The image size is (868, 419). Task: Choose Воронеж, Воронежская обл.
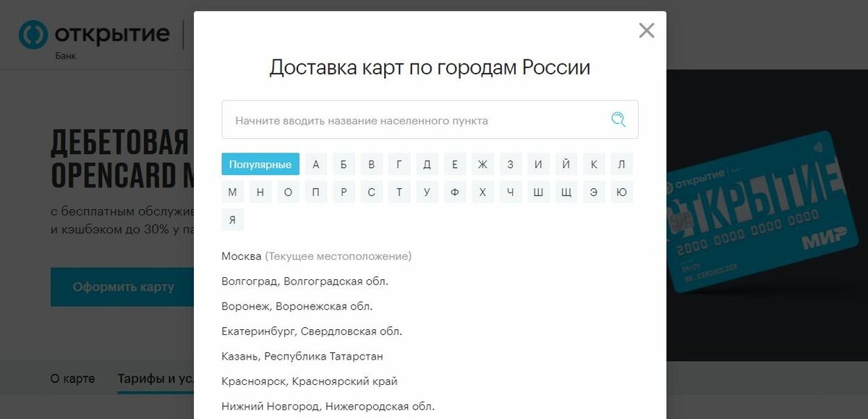(297, 306)
